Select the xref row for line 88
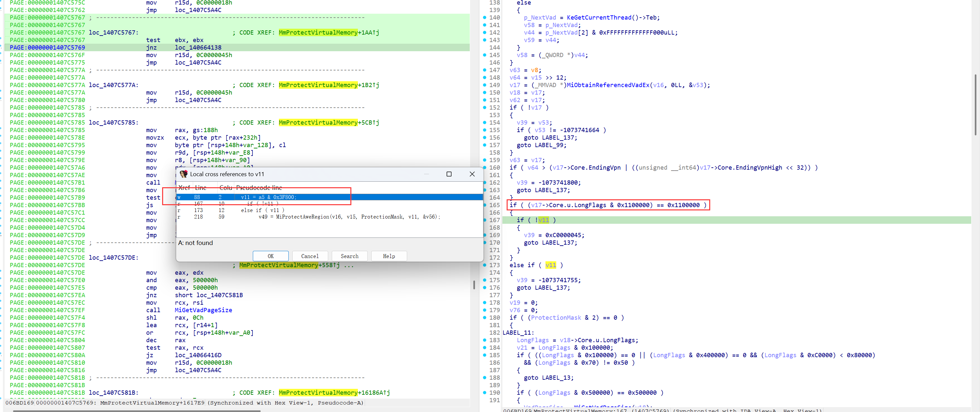This screenshot has width=980, height=412. pyautogui.click(x=329, y=197)
